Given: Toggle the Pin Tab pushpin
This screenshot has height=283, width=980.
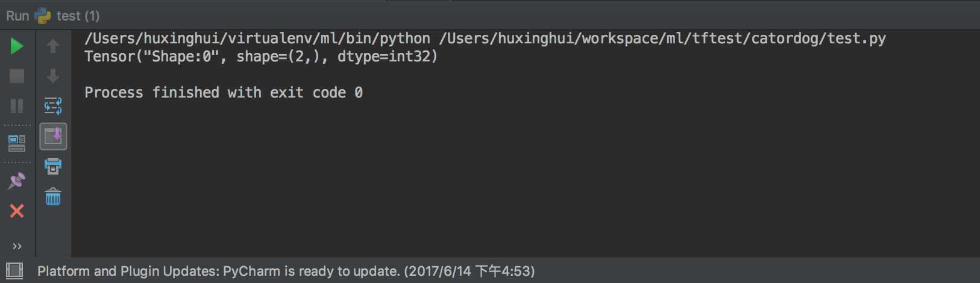Looking at the screenshot, I should click(x=17, y=181).
